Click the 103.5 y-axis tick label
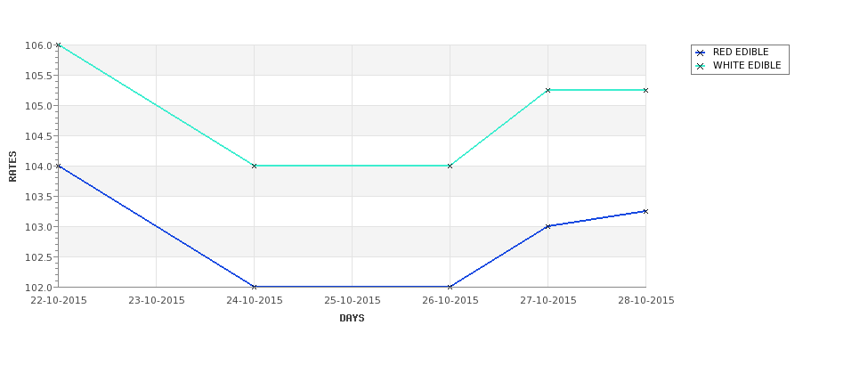The image size is (868, 382). [x=38, y=197]
